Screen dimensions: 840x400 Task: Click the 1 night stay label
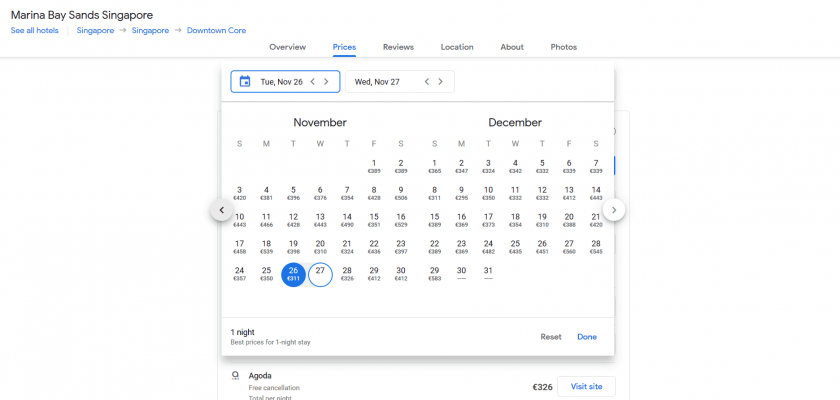242,332
